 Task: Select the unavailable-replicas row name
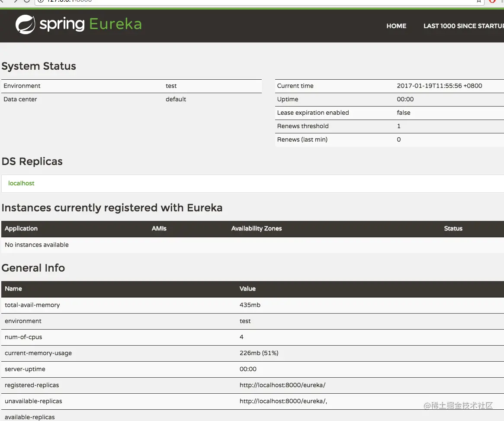33,402
